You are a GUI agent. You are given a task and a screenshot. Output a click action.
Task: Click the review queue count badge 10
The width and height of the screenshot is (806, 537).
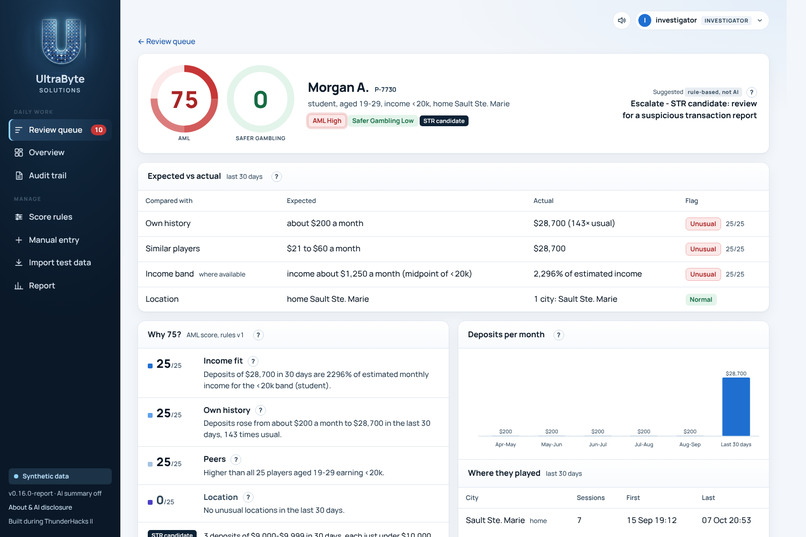coord(98,130)
